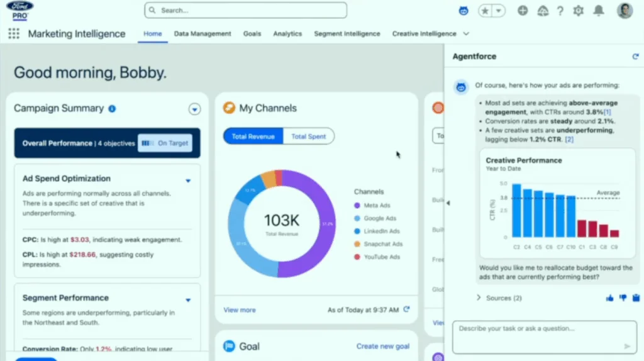Collapse the Ad Spend Optimization section

188,181
